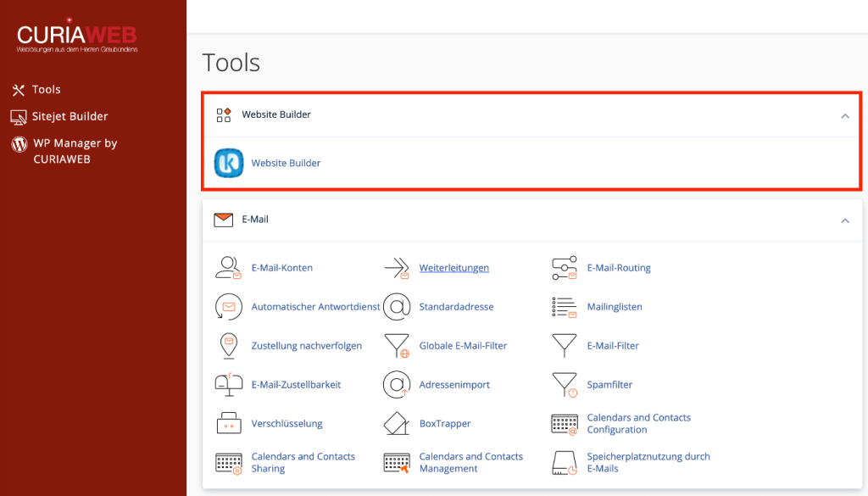Open the Website Builder link

[x=286, y=163]
